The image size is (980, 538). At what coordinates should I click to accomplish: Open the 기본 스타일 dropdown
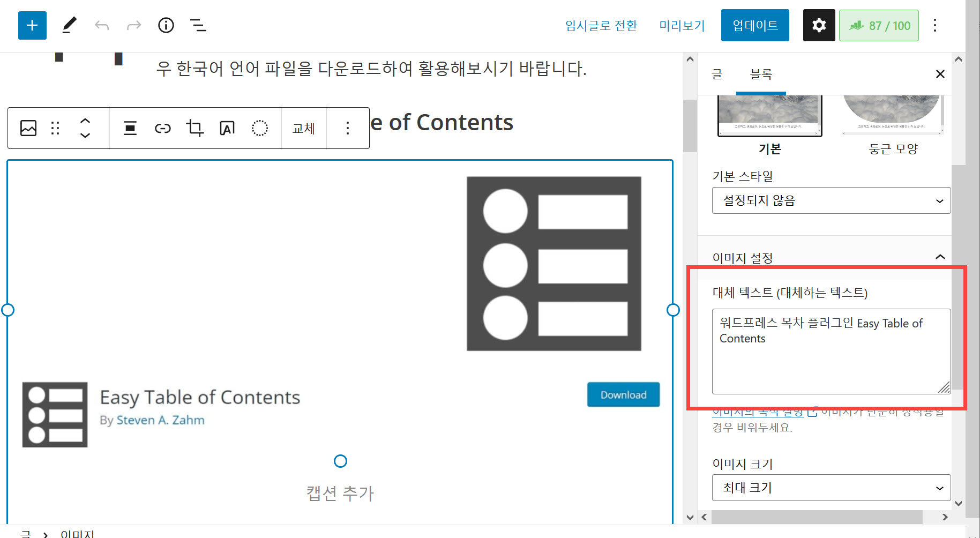[x=831, y=200]
